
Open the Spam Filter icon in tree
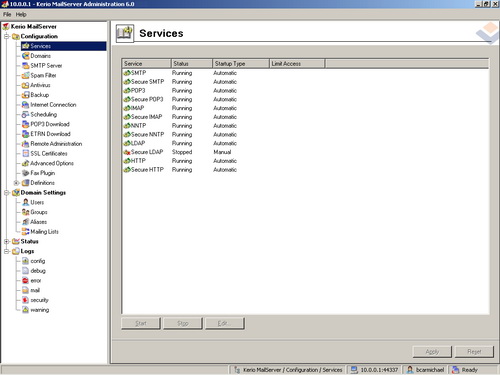pos(25,76)
